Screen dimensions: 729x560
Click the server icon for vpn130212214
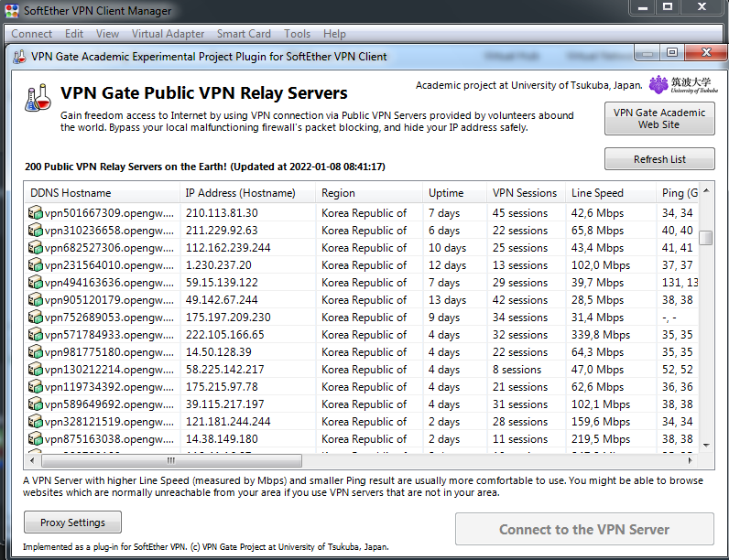coord(36,370)
